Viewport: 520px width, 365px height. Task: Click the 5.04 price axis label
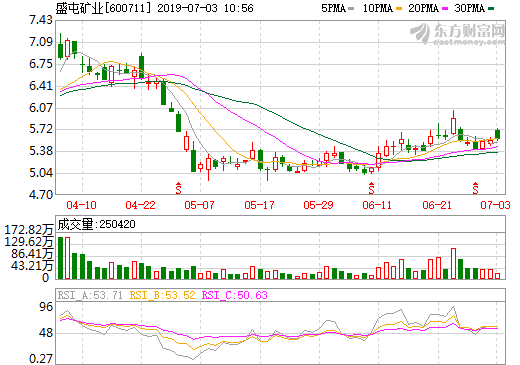(x=41, y=173)
